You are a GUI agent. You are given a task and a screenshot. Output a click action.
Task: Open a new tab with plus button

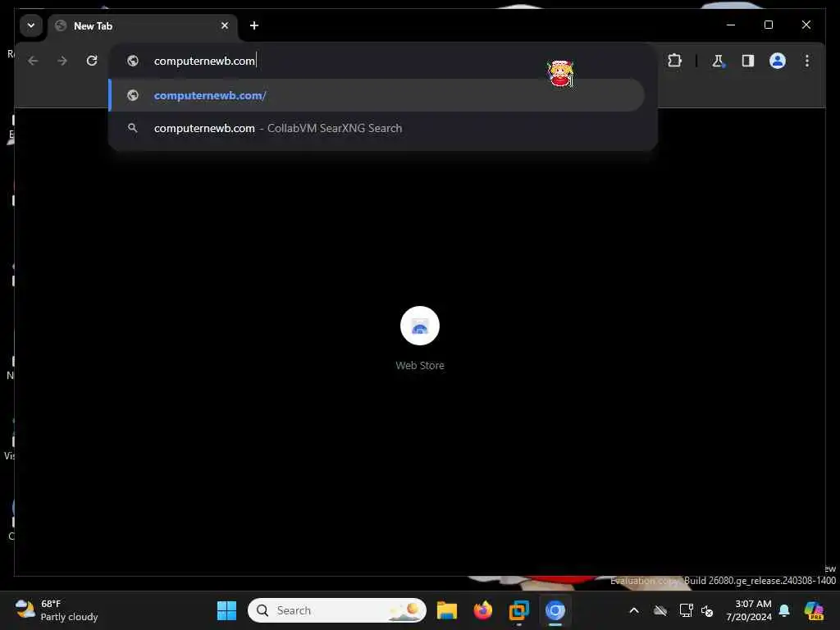pyautogui.click(x=254, y=25)
